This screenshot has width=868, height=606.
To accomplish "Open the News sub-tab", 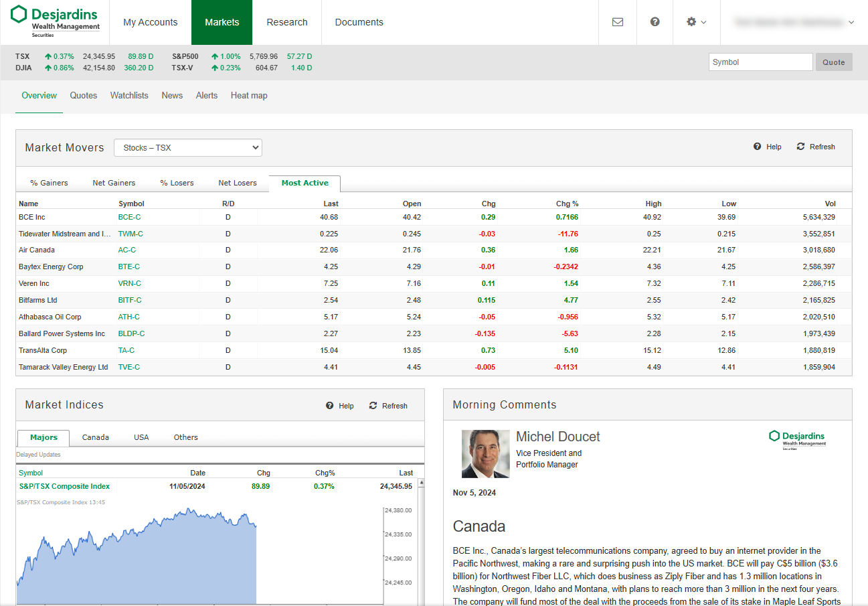I will pos(172,96).
